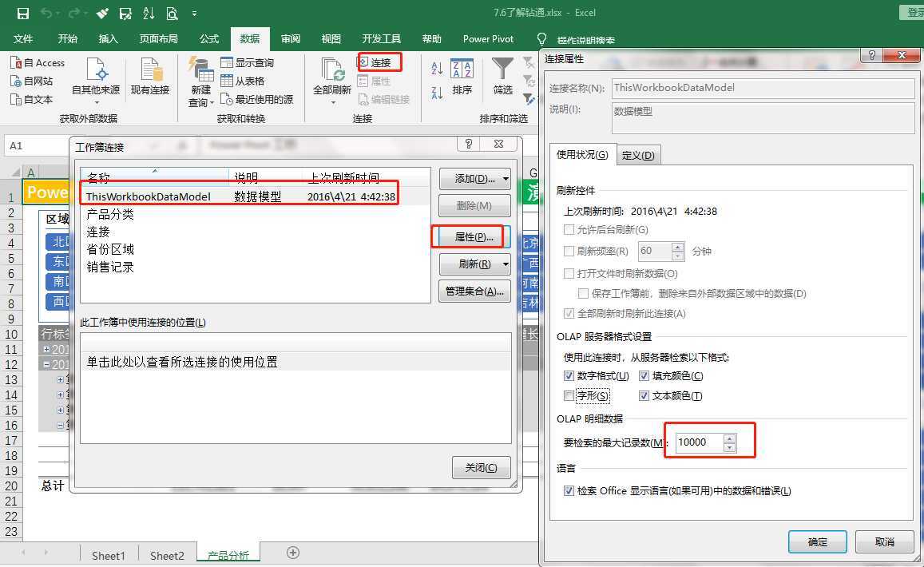Open the 现有连接 existing connections icon
Screen dimensions: 924x567
coord(150,70)
